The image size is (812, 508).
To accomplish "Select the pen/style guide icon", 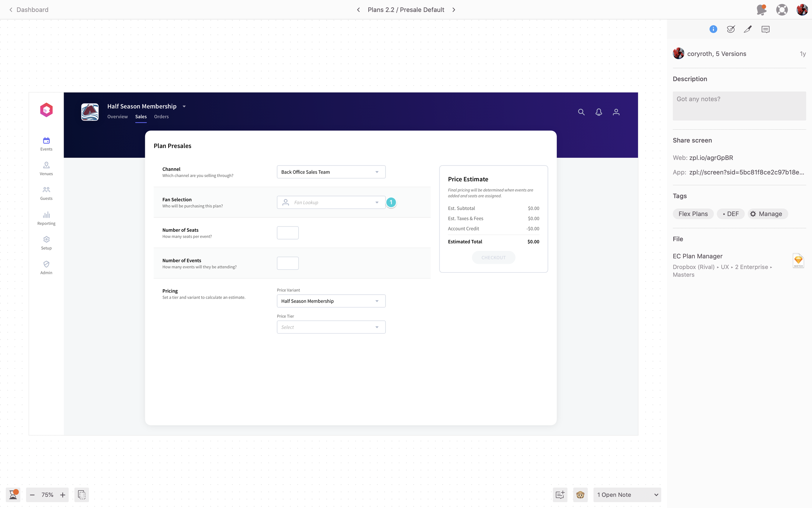I will 748,29.
